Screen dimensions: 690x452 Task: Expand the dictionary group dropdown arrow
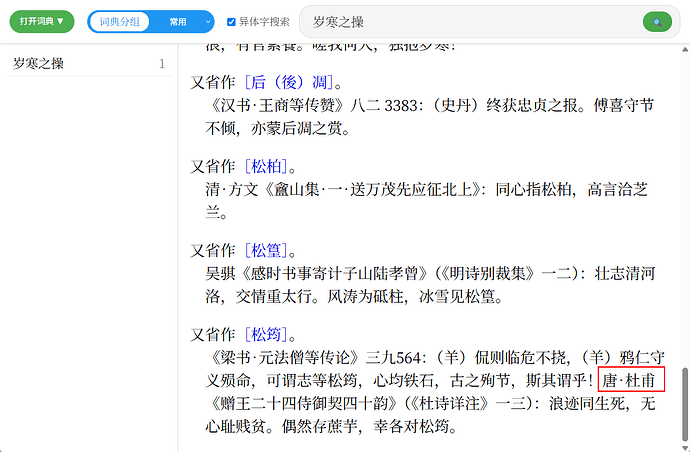tap(208, 22)
